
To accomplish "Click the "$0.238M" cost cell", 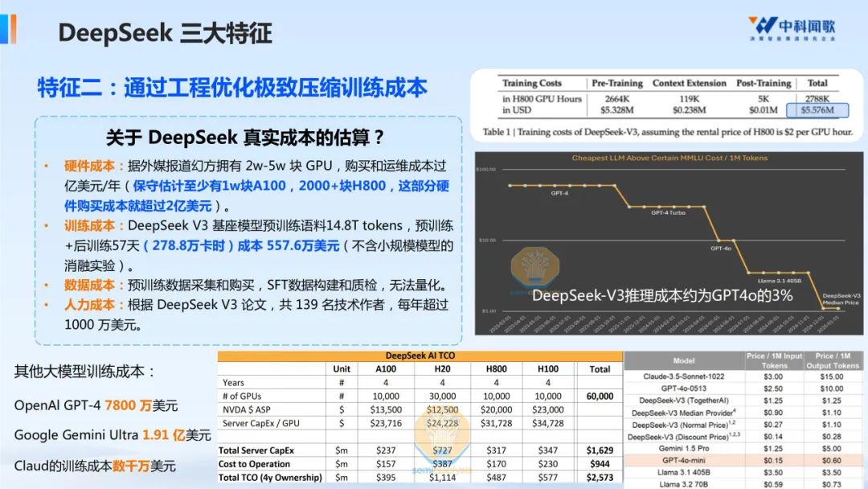I will tap(690, 110).
